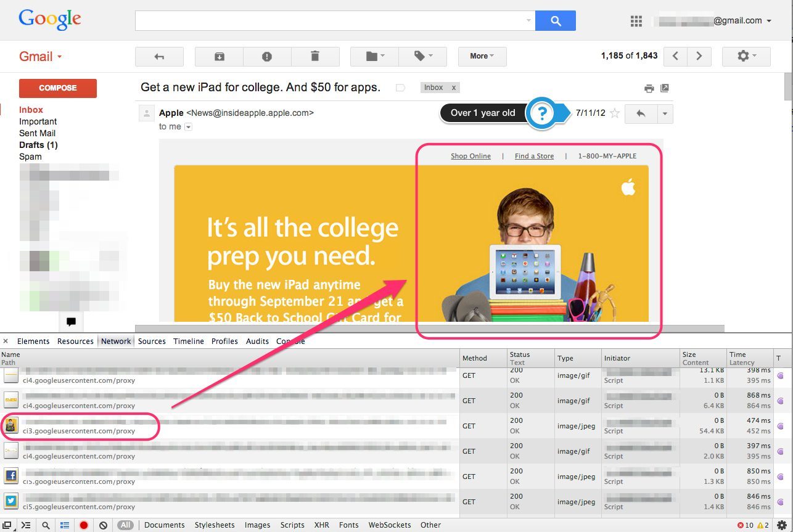Search network requests with magnifier icon
The height and width of the screenshot is (532, 793).
[46, 525]
